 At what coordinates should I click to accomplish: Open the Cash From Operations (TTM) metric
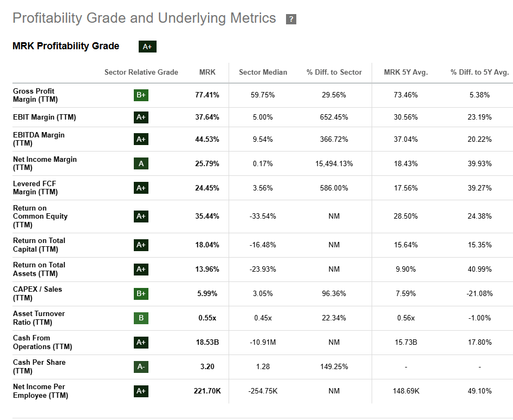point(42,342)
